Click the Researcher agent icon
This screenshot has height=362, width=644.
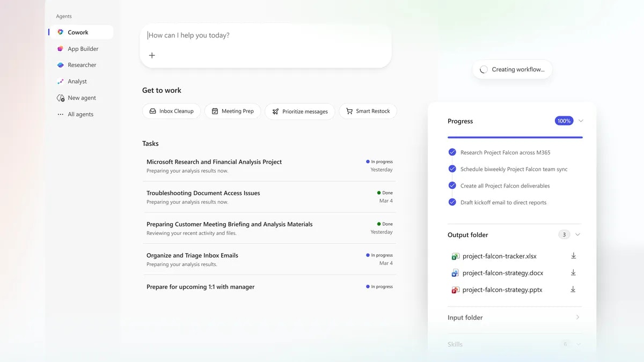(x=60, y=64)
